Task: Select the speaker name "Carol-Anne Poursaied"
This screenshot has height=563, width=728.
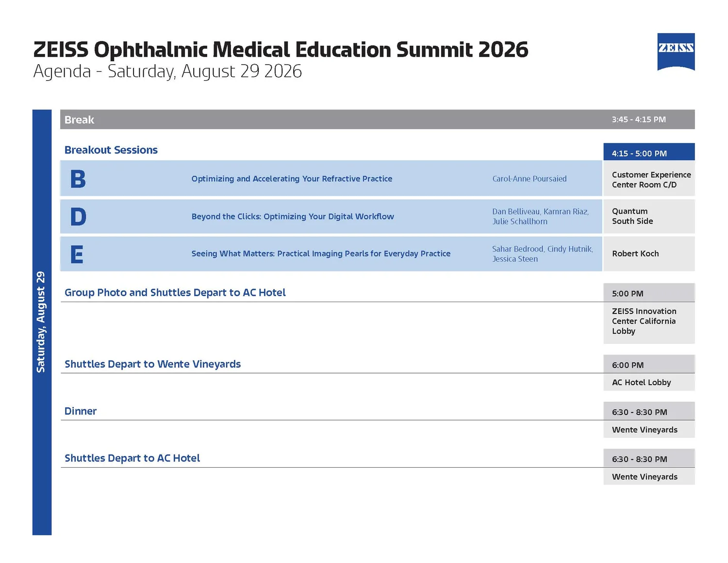Action: (529, 179)
